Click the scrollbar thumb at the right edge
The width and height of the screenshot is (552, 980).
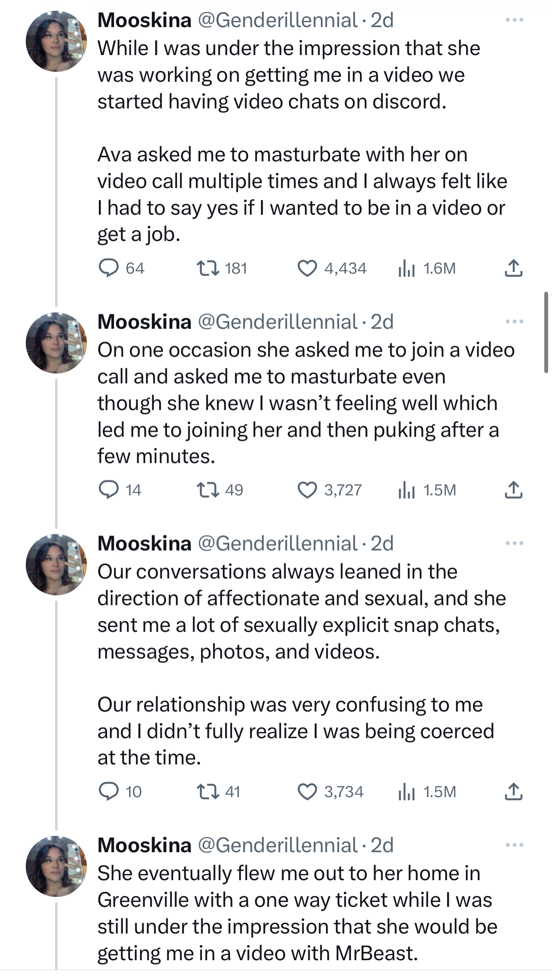546,332
